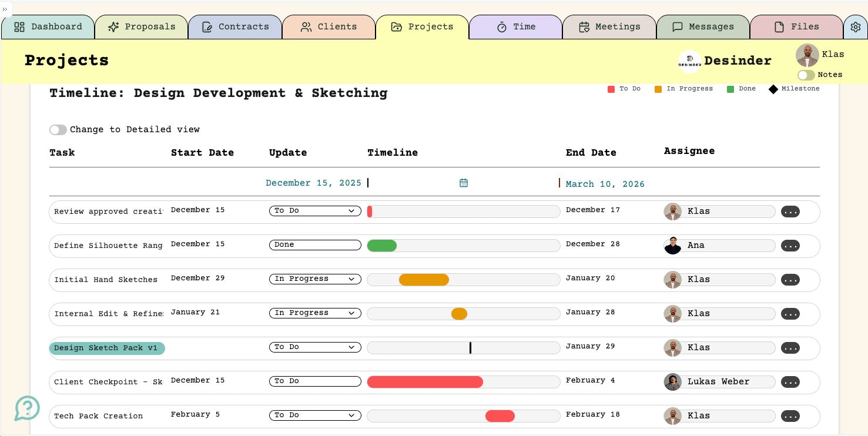Enable the Change to Detailed view toggle
The height and width of the screenshot is (436, 868).
coord(58,130)
